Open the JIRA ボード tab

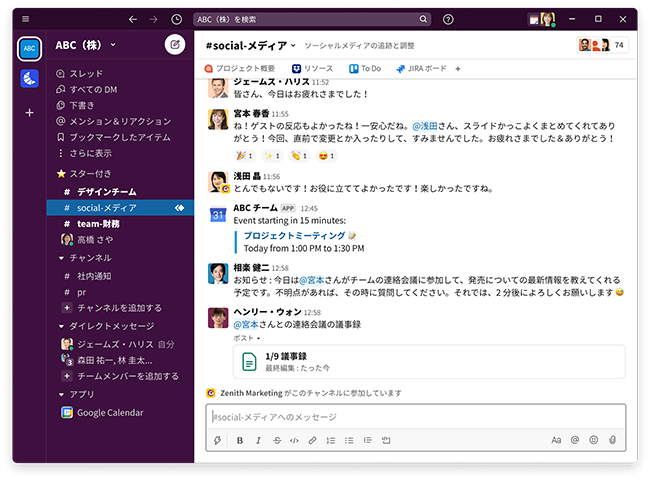tap(421, 69)
